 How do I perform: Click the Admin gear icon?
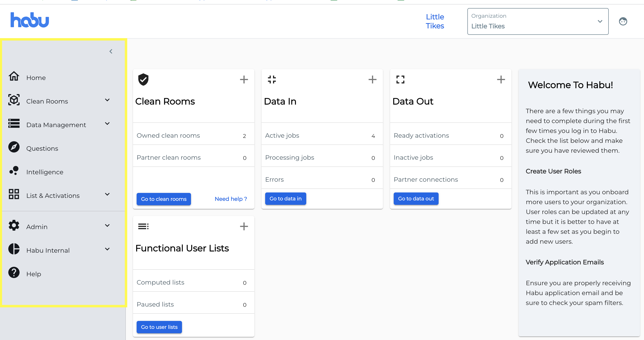[x=14, y=225]
